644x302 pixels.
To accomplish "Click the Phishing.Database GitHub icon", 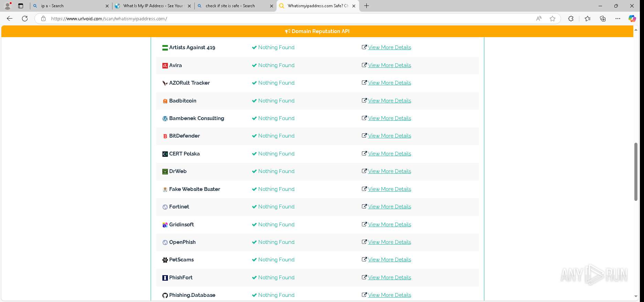I will (x=165, y=295).
